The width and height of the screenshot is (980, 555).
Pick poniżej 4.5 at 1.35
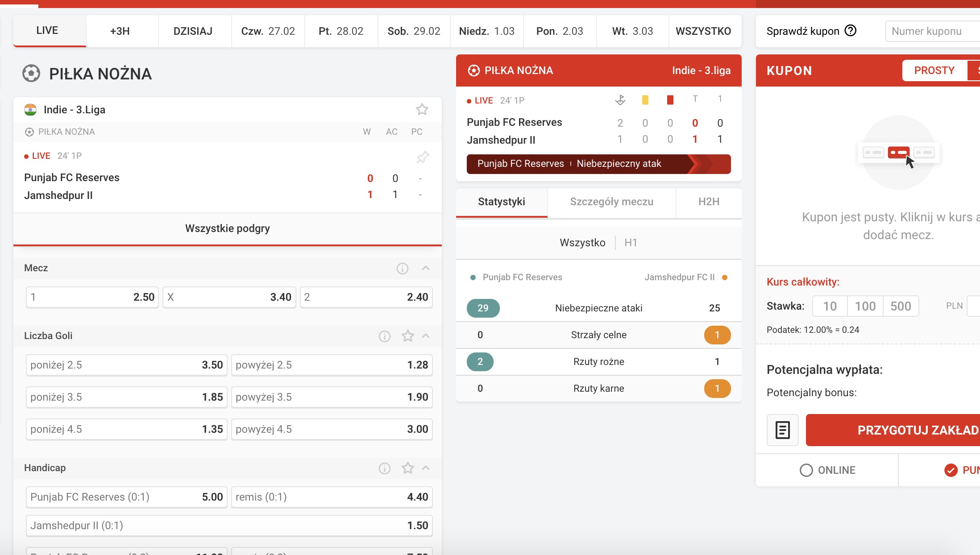(127, 429)
